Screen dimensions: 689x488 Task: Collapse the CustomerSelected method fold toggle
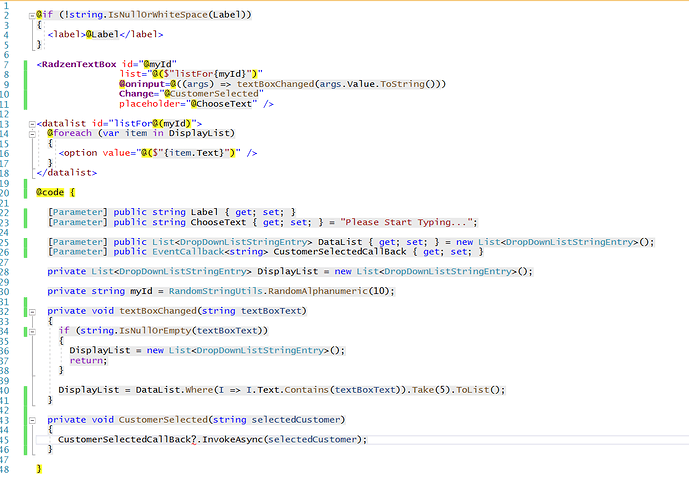(32, 421)
